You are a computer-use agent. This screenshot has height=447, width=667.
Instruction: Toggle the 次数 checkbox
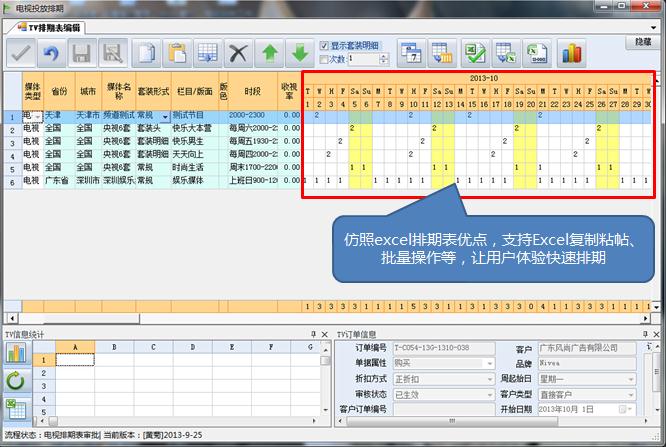[x=324, y=59]
